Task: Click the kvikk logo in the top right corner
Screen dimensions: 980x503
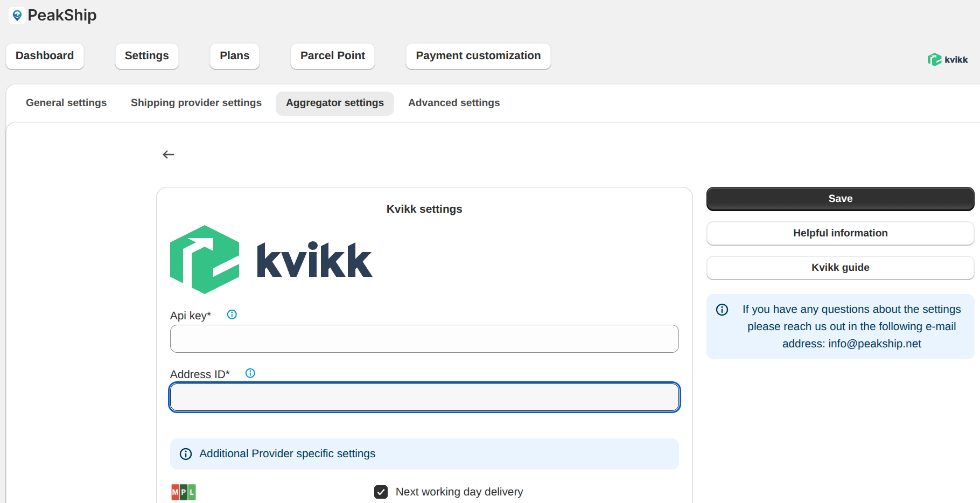Action: click(948, 59)
